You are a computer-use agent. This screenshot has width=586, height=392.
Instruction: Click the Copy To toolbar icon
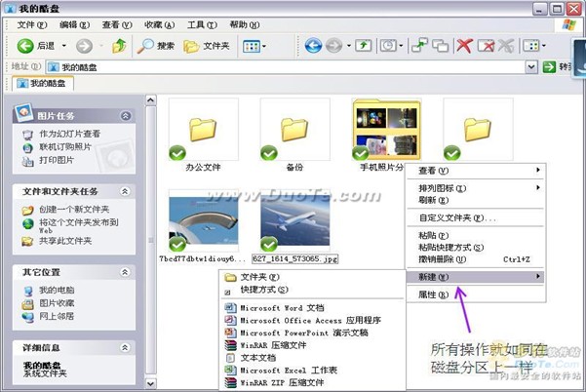click(x=441, y=46)
